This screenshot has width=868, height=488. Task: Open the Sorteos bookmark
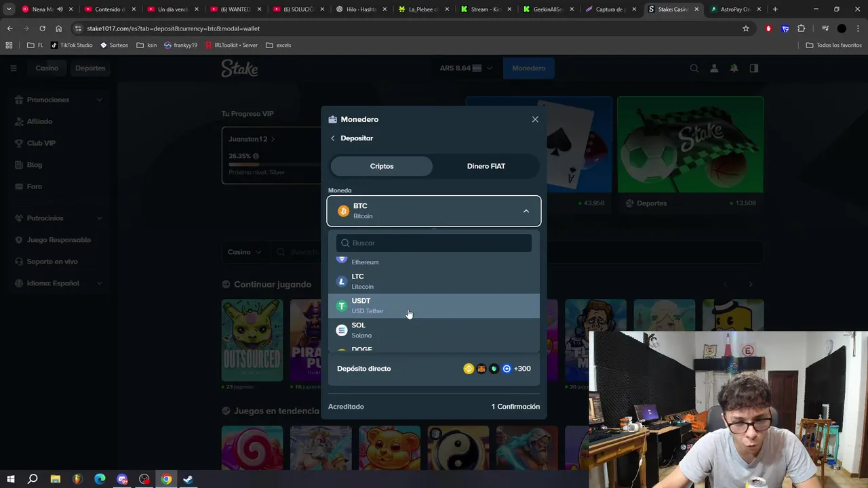coord(114,45)
